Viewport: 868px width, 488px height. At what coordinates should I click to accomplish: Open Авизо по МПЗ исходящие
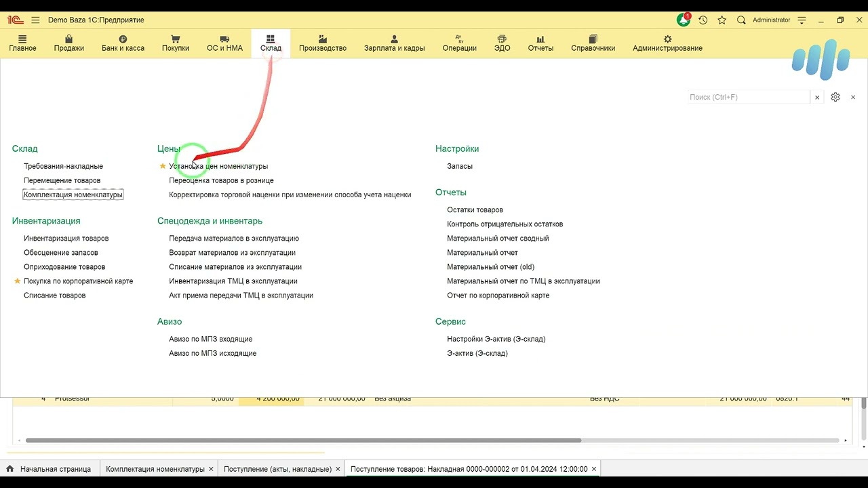pos(212,353)
